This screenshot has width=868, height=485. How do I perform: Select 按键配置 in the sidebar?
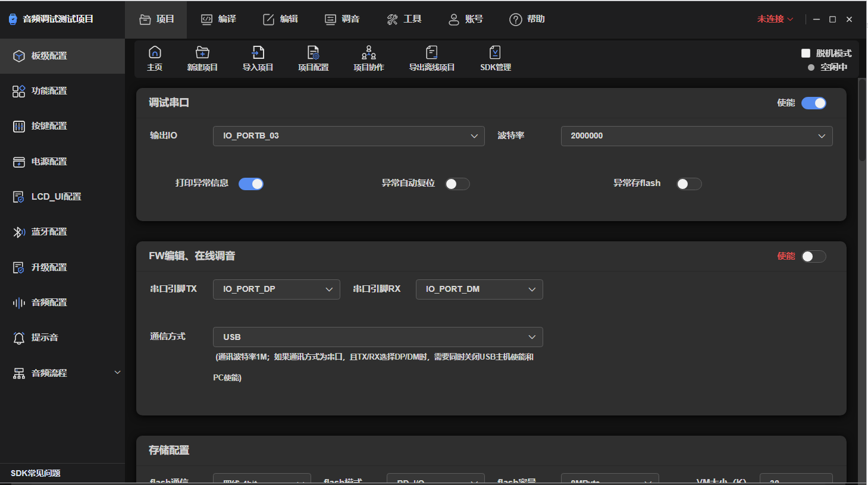tap(62, 126)
